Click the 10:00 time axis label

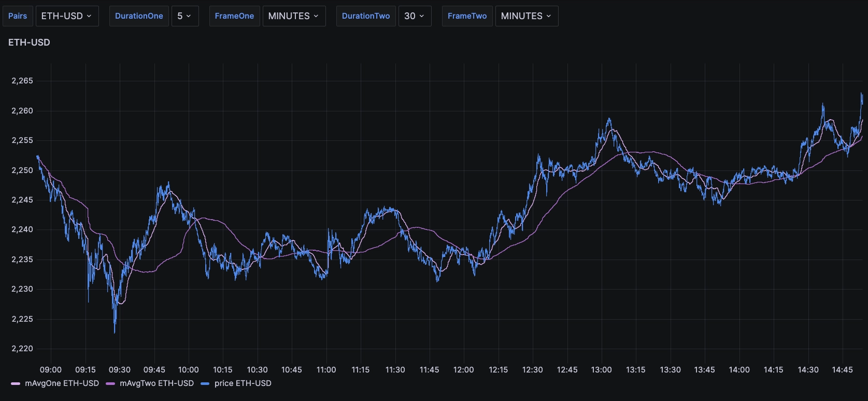189,370
